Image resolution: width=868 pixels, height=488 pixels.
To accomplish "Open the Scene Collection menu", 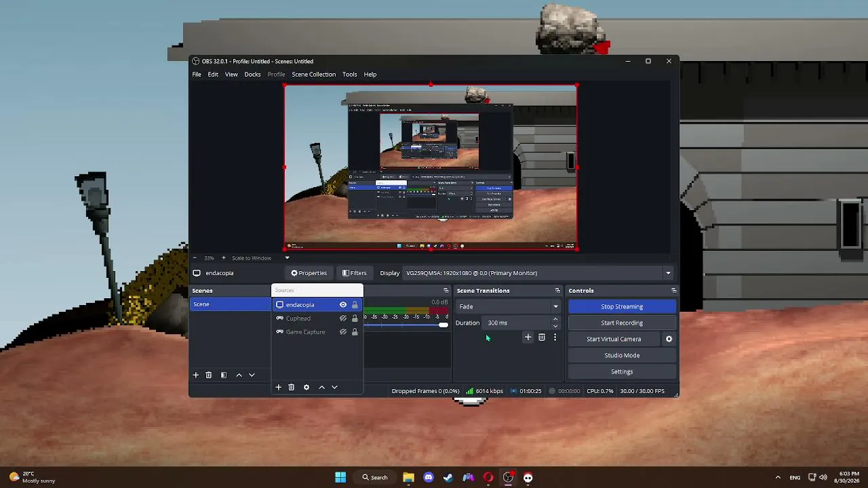I will [x=313, y=75].
